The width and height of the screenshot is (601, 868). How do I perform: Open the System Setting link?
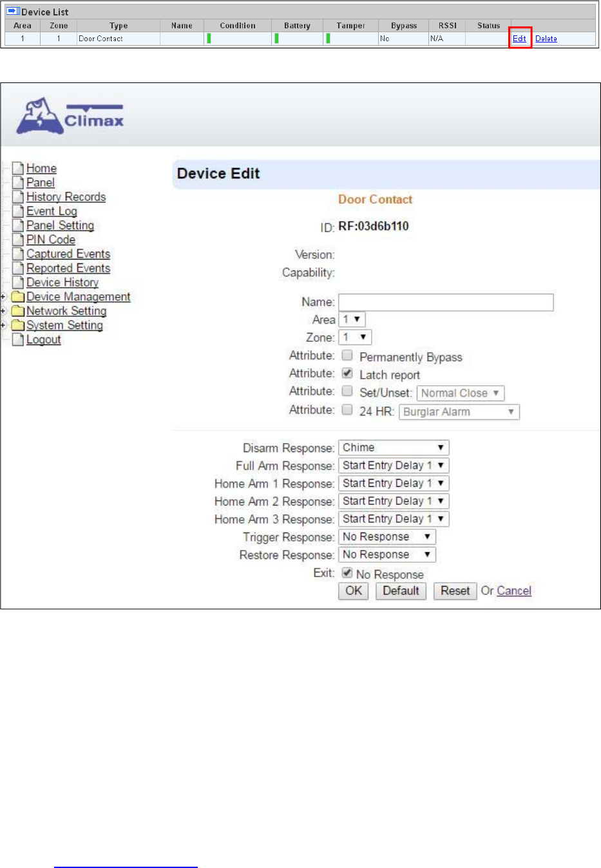64,325
